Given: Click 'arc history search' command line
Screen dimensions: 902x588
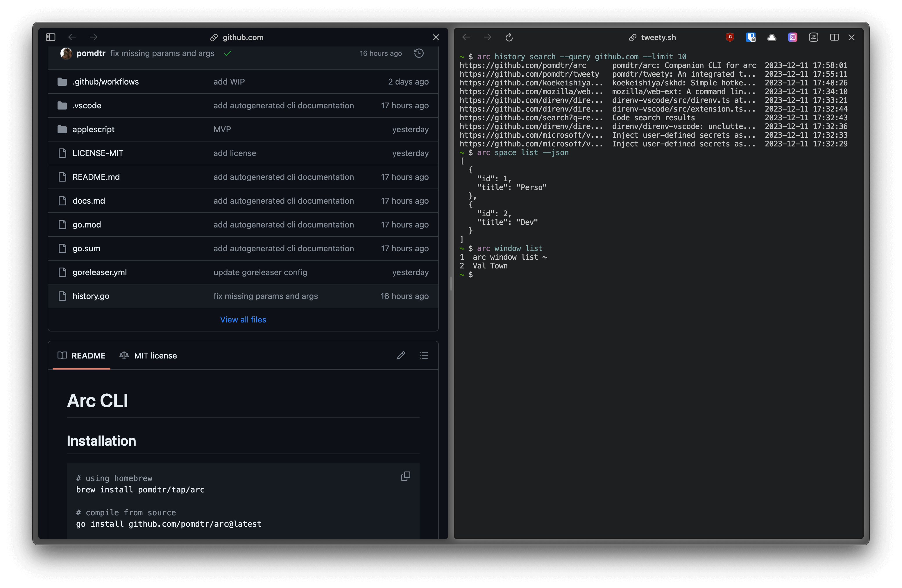Looking at the screenshot, I should (x=581, y=56).
